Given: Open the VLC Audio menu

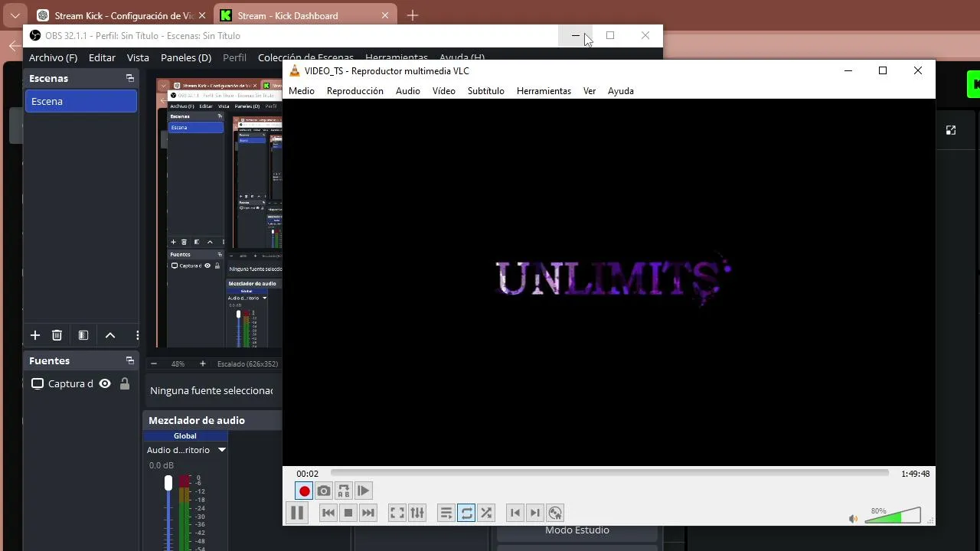Looking at the screenshot, I should click(x=408, y=91).
